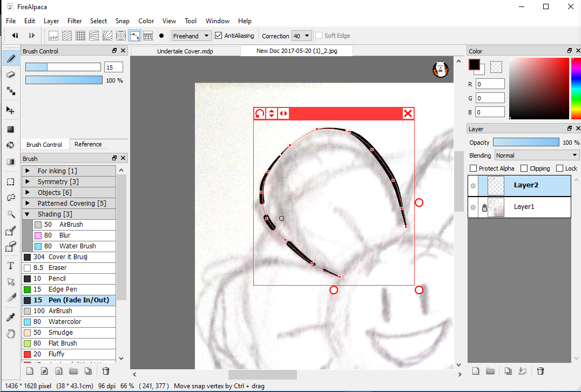The width and height of the screenshot is (581, 392).
Task: Click the brush size slider
Action: click(63, 67)
